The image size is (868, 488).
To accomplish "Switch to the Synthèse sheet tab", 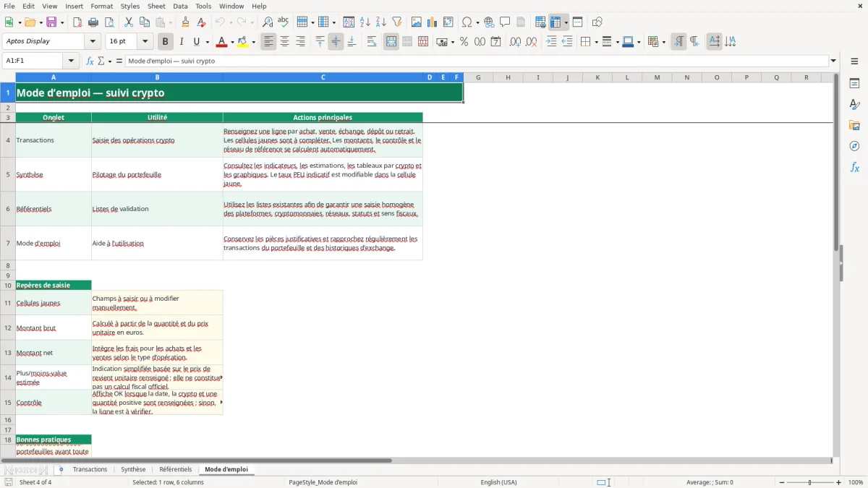I will tap(133, 469).
